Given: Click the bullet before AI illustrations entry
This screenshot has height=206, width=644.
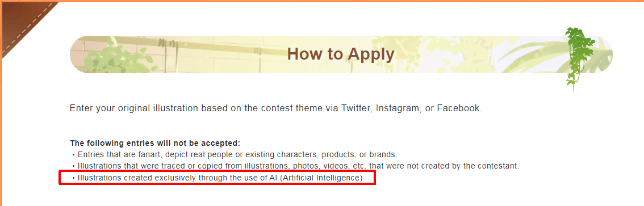Looking at the screenshot, I should click(x=73, y=179).
